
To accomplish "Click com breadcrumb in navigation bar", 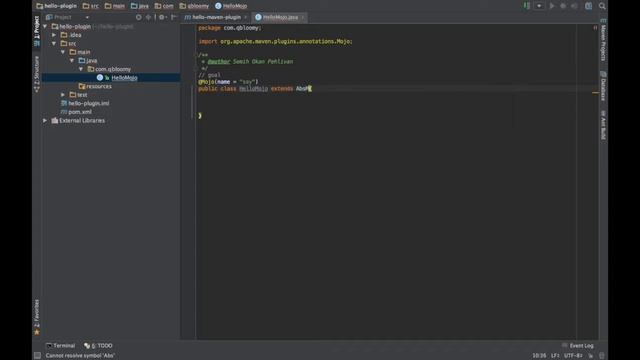I will click(x=164, y=6).
